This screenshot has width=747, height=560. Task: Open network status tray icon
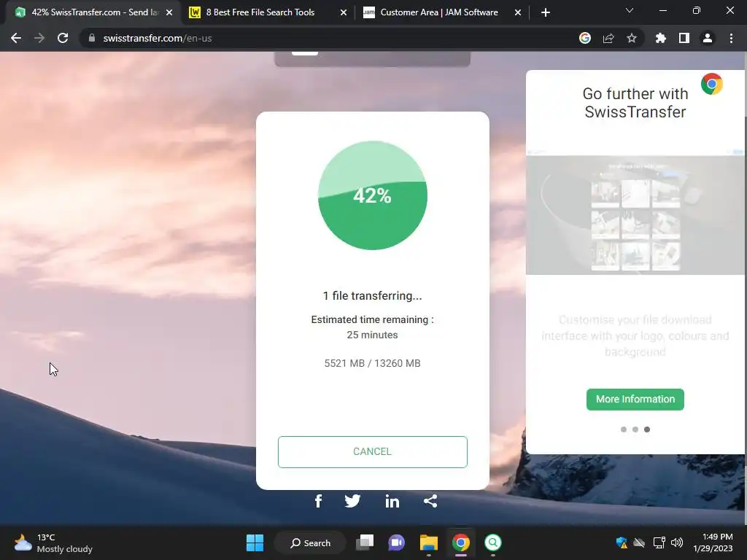(659, 542)
